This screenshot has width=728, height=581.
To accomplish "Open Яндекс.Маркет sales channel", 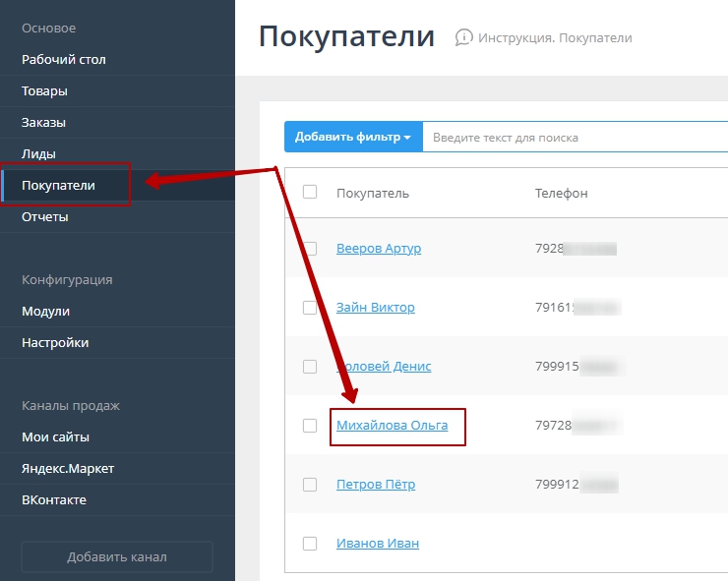I will [x=68, y=469].
